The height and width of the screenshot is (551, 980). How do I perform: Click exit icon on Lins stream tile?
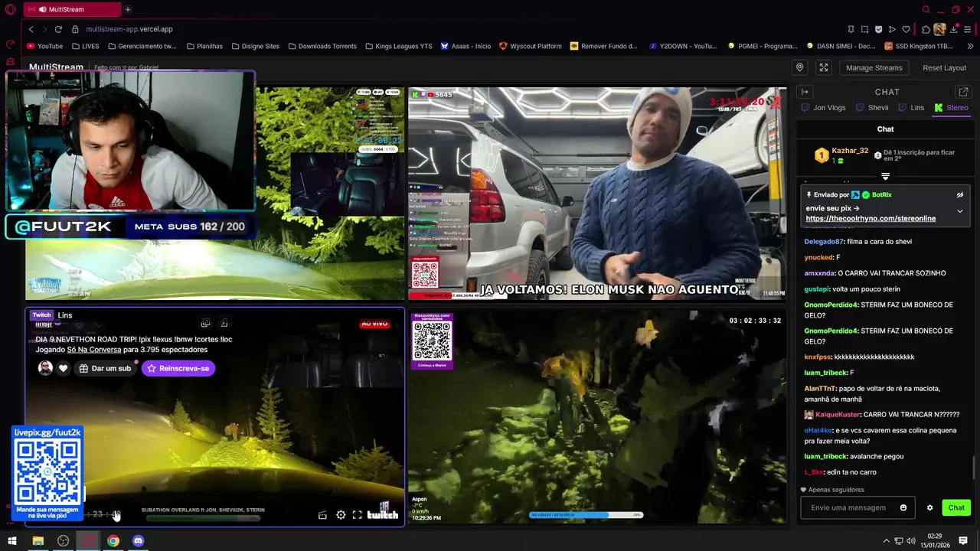coord(224,323)
